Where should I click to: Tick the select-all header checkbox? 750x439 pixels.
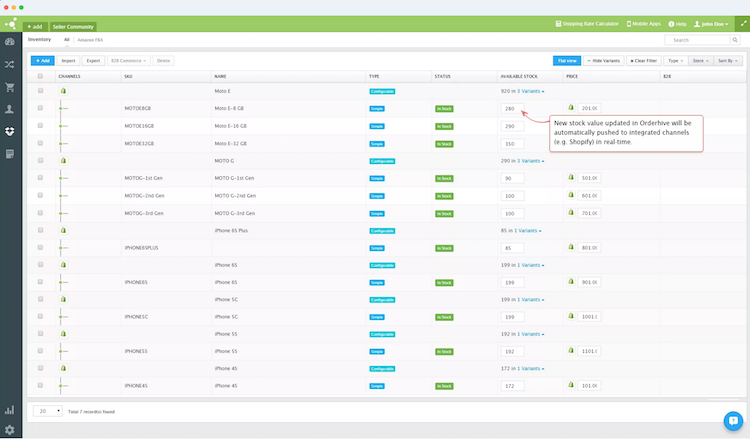pyautogui.click(x=41, y=76)
